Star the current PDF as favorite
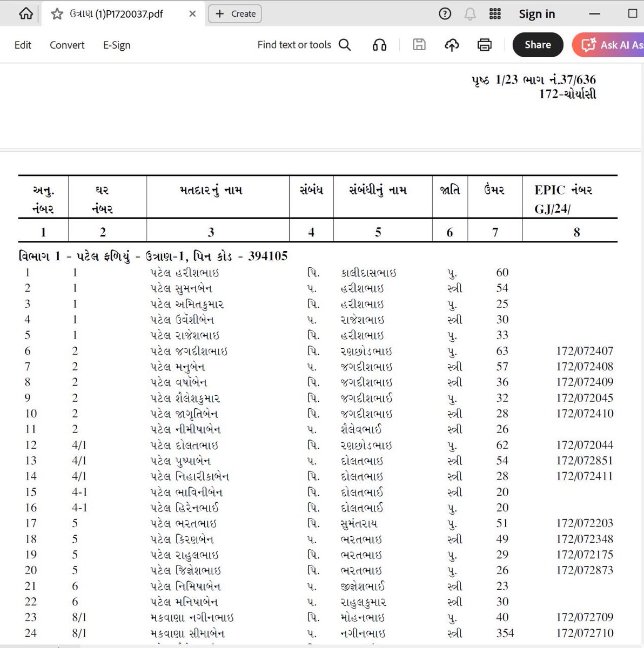This screenshot has width=644, height=648. [57, 14]
